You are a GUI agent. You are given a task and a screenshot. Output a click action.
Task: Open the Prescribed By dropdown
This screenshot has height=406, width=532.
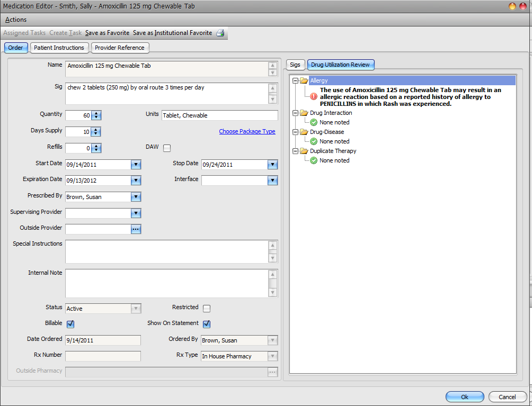click(x=136, y=197)
